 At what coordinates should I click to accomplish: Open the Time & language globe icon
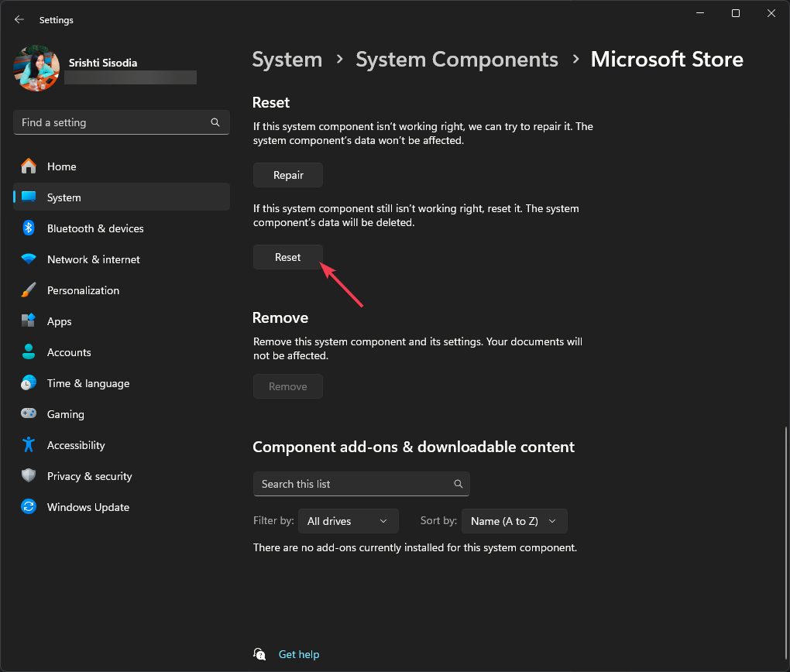coord(29,383)
